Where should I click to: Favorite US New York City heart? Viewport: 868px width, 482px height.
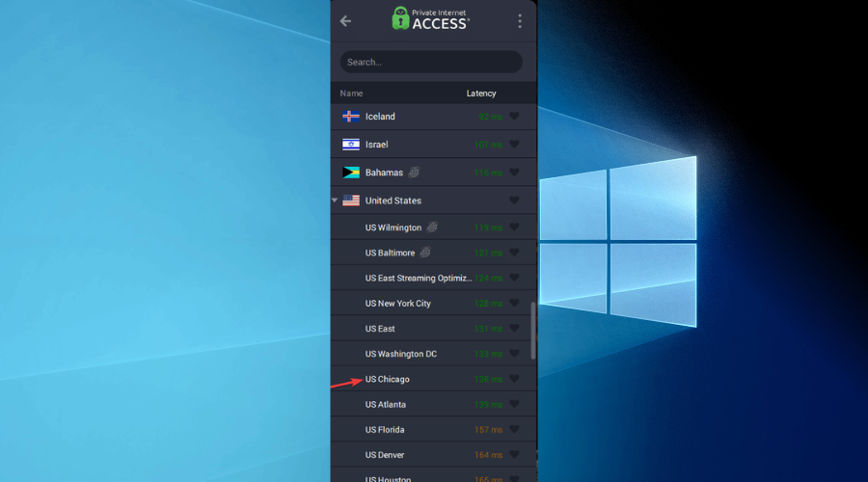tap(514, 304)
